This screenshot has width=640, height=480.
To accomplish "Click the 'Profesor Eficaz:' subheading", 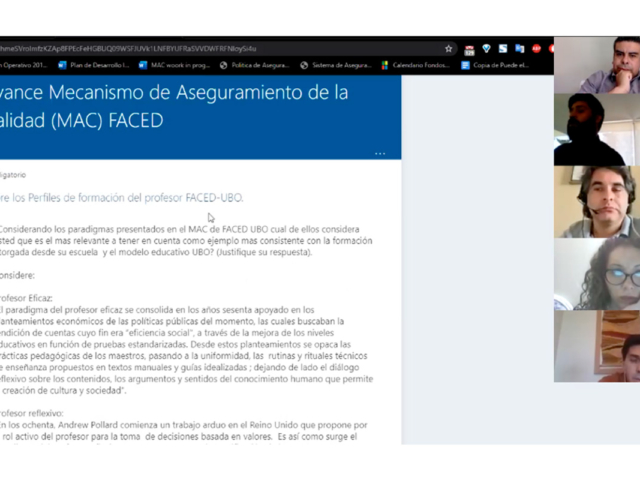I will [x=26, y=298].
